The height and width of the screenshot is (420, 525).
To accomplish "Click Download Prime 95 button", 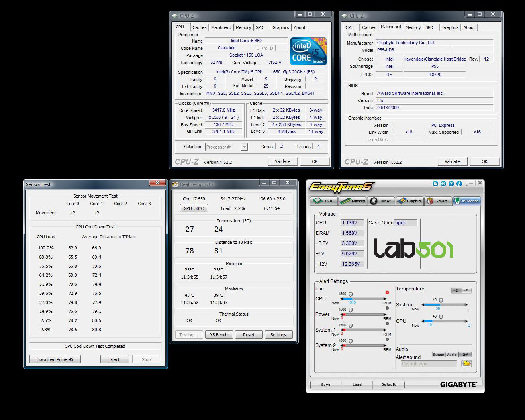I will [x=55, y=359].
